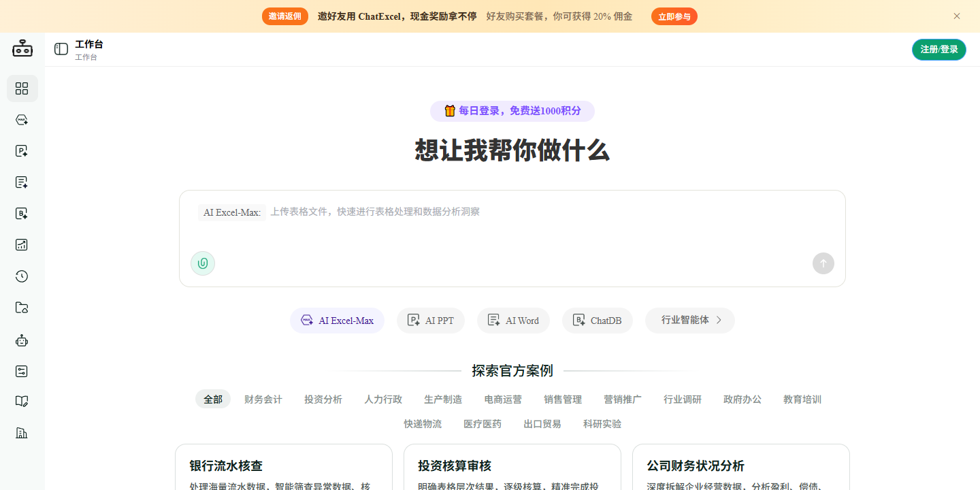Click the 注册/登录 button
This screenshot has width=980, height=490.
click(x=939, y=50)
